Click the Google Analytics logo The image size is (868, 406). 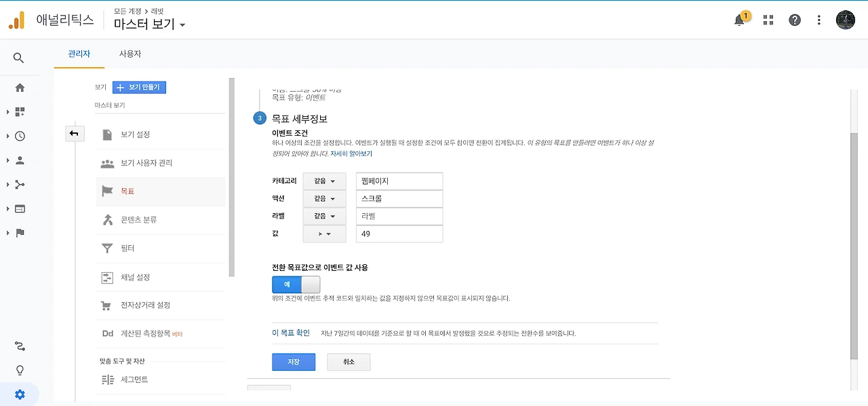pyautogui.click(x=17, y=20)
